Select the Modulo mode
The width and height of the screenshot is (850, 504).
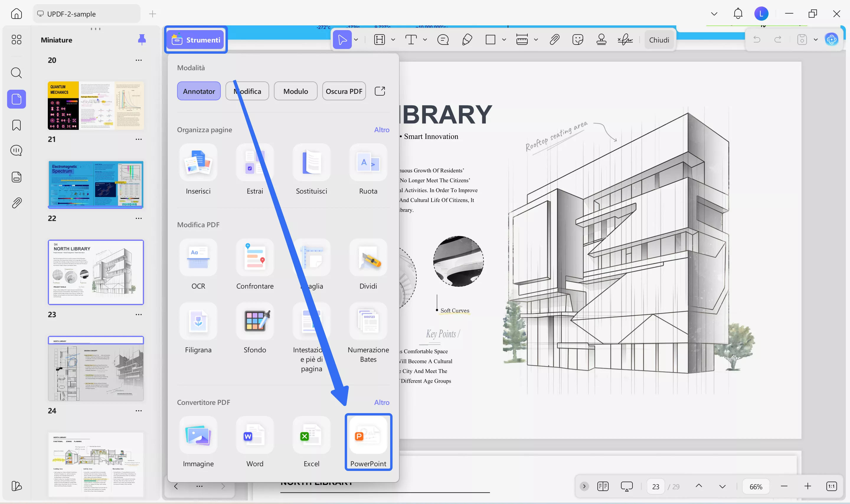(x=295, y=91)
